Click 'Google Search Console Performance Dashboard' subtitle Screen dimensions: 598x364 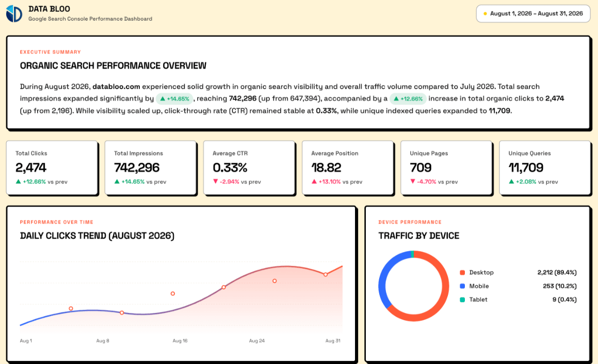(x=90, y=19)
